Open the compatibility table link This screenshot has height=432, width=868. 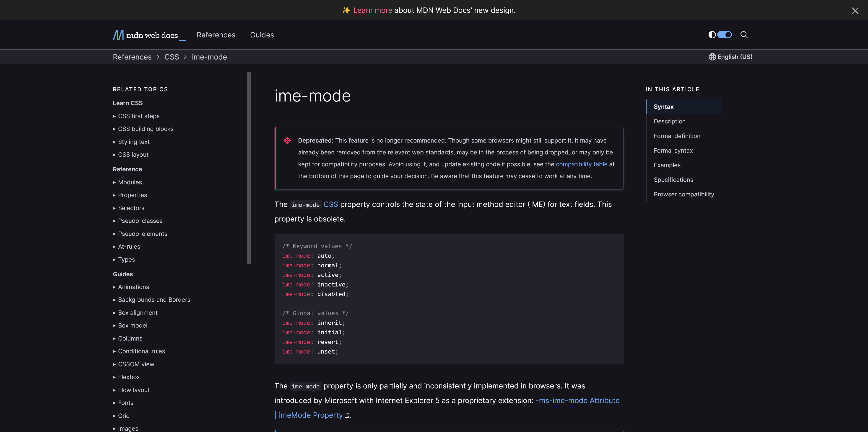point(581,164)
